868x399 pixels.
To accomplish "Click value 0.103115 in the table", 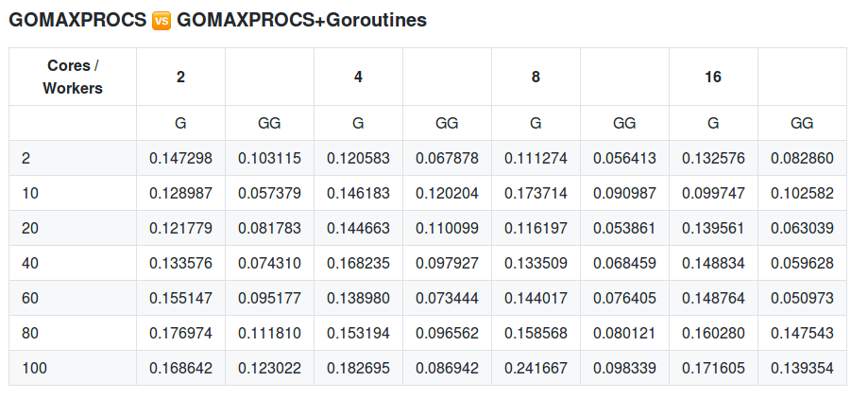I will coord(269,159).
